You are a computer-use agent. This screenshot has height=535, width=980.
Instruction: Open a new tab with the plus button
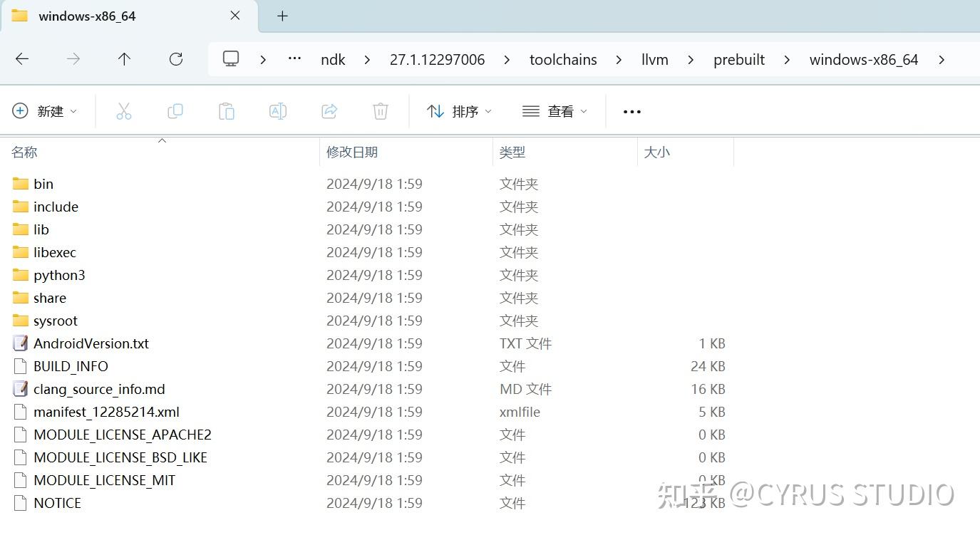coord(282,15)
